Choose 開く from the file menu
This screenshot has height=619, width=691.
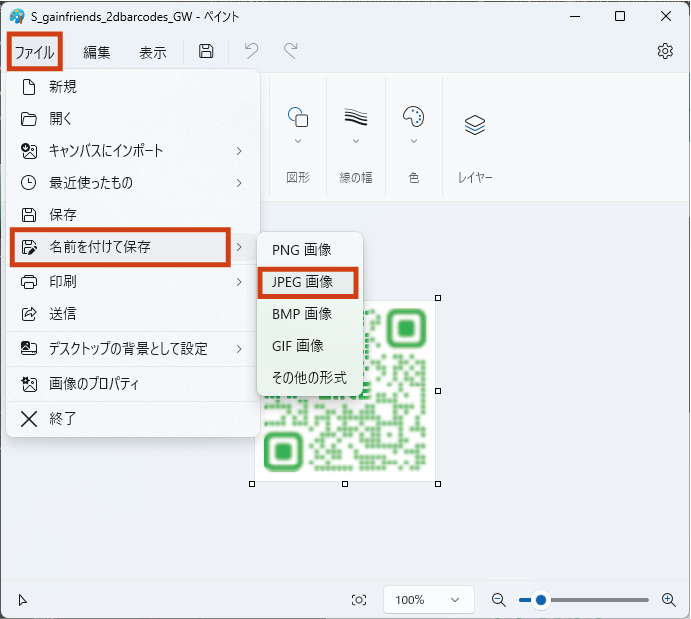tap(132, 119)
